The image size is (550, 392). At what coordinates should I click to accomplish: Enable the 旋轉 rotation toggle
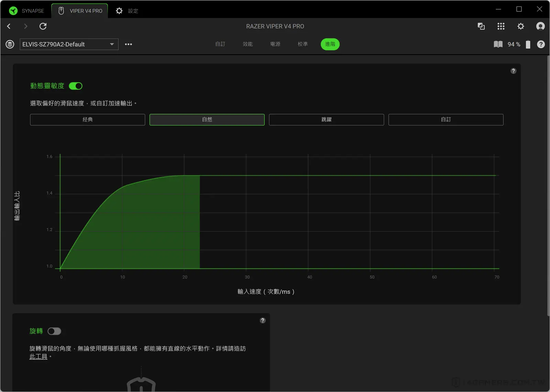[x=54, y=331]
